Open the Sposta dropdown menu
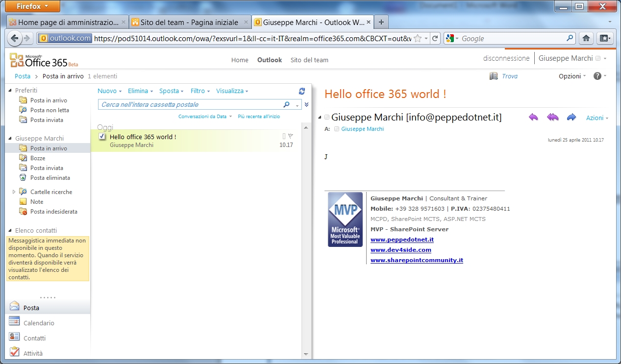The width and height of the screenshot is (621, 364). point(172,91)
